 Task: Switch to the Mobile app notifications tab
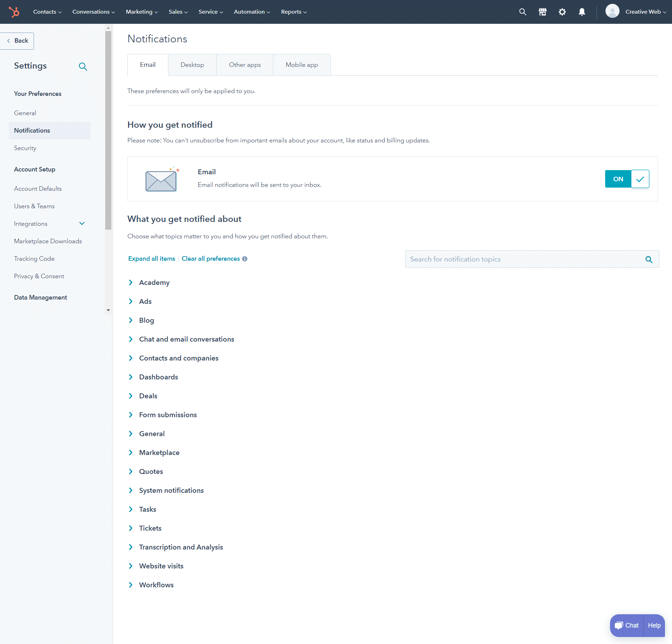(x=301, y=65)
